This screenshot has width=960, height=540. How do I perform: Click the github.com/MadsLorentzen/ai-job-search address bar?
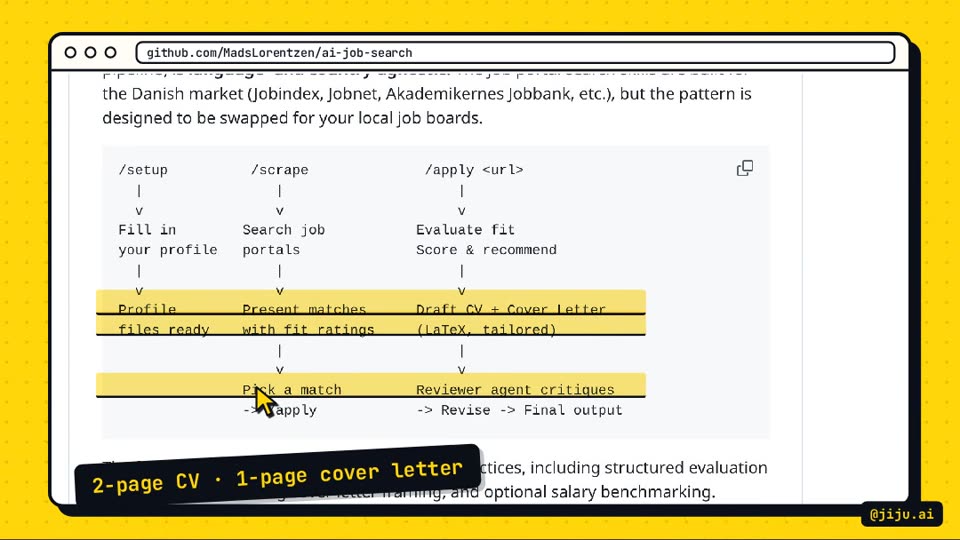[515, 53]
